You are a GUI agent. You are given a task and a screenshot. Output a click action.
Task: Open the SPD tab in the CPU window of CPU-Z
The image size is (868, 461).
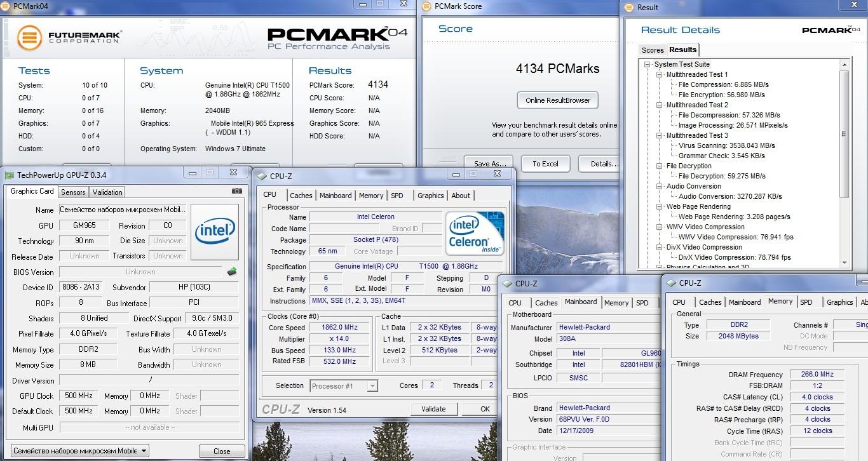point(397,196)
